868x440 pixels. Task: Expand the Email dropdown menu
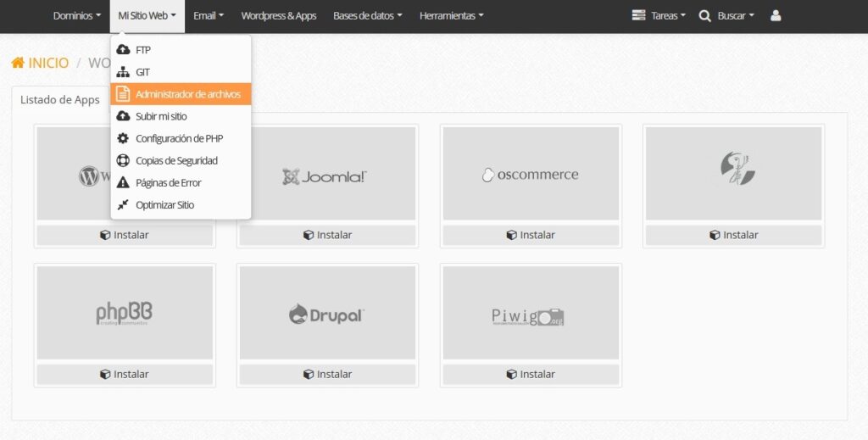tap(209, 15)
